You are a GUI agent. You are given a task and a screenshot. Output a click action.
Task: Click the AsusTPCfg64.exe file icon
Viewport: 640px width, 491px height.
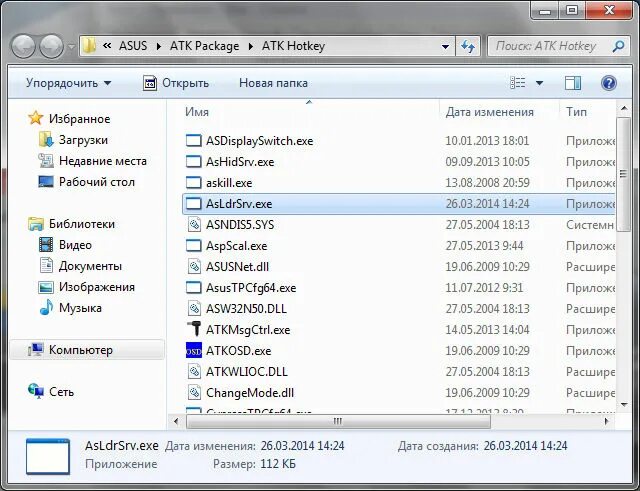pos(193,288)
